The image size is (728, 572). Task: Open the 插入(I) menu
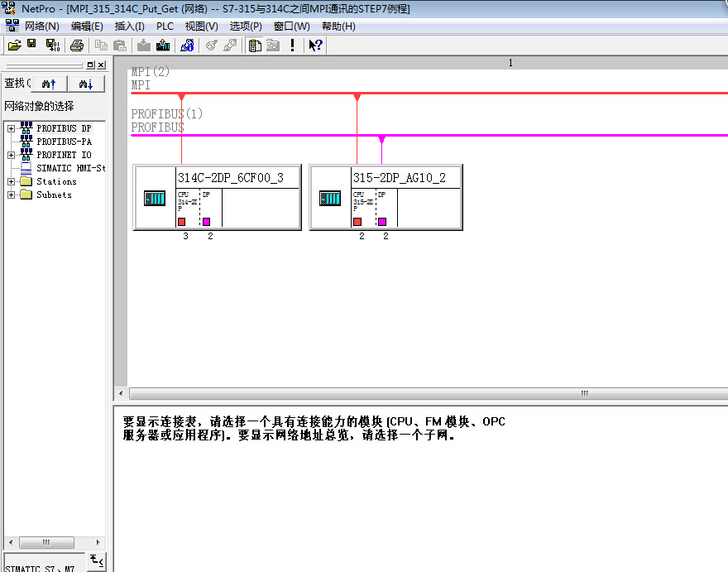pyautogui.click(x=130, y=26)
